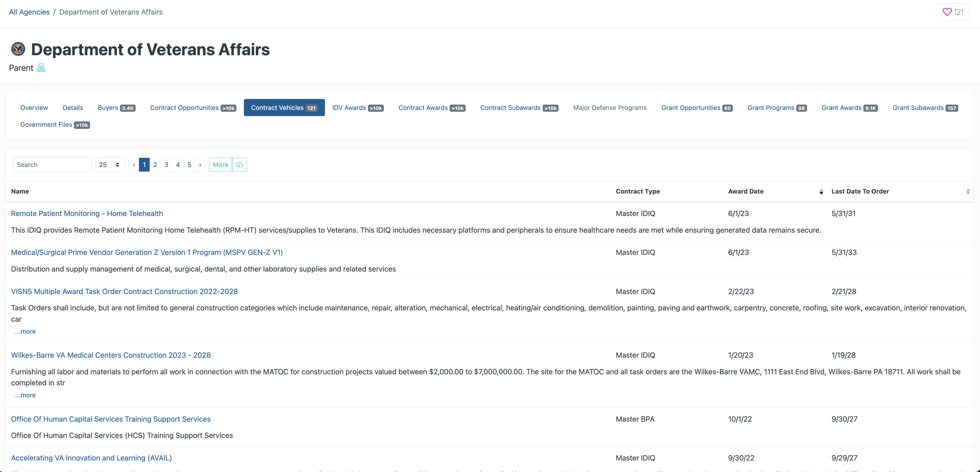Sort by Award Date column arrows

pyautogui.click(x=821, y=192)
